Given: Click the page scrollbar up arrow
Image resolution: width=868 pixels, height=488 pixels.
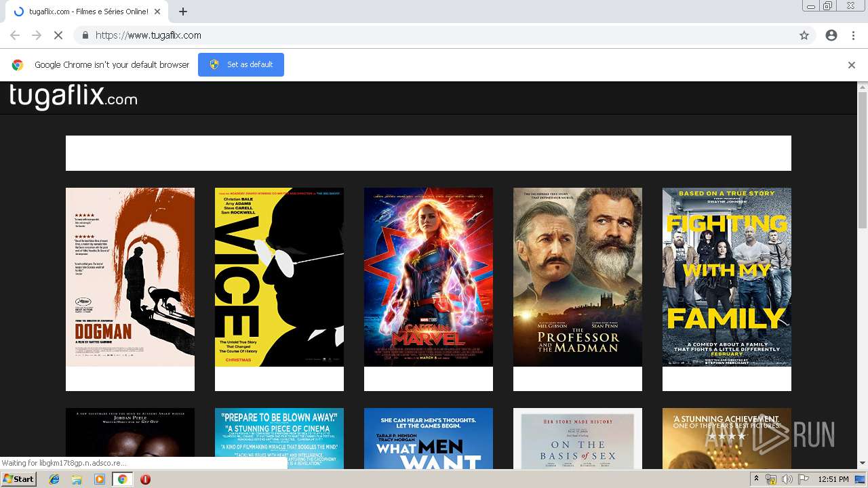Looking at the screenshot, I should click(x=863, y=87).
